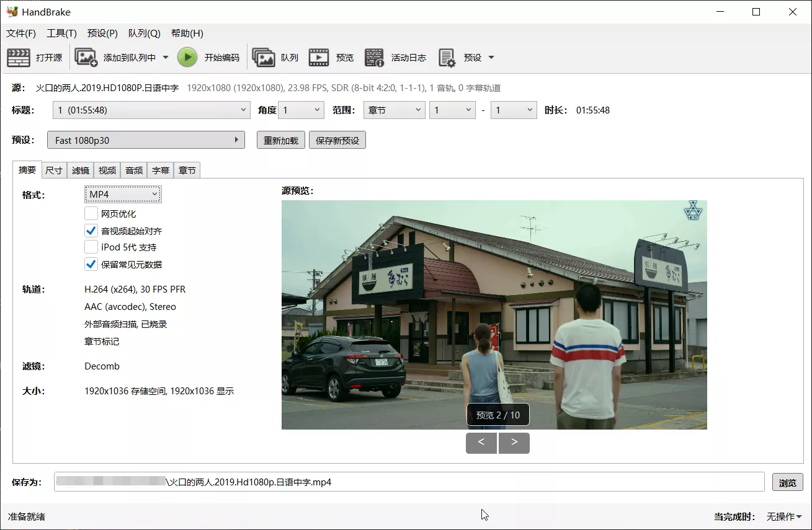Switch to the Video (视频) tab
The width and height of the screenshot is (812, 530).
[x=107, y=170]
